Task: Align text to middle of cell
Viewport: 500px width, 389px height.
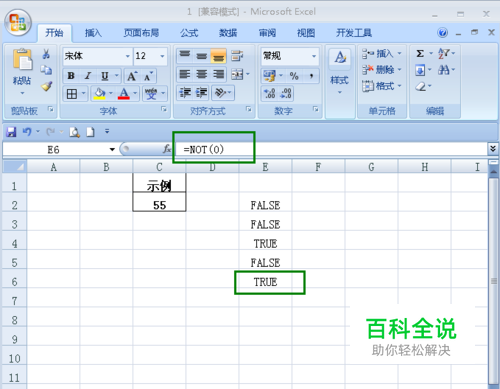Action: click(x=201, y=55)
